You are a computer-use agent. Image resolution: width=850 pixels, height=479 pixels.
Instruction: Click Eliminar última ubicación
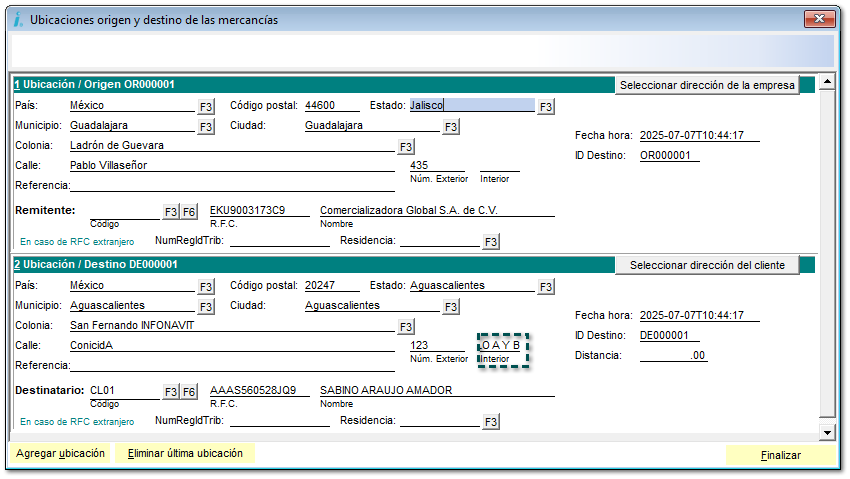[x=185, y=453]
